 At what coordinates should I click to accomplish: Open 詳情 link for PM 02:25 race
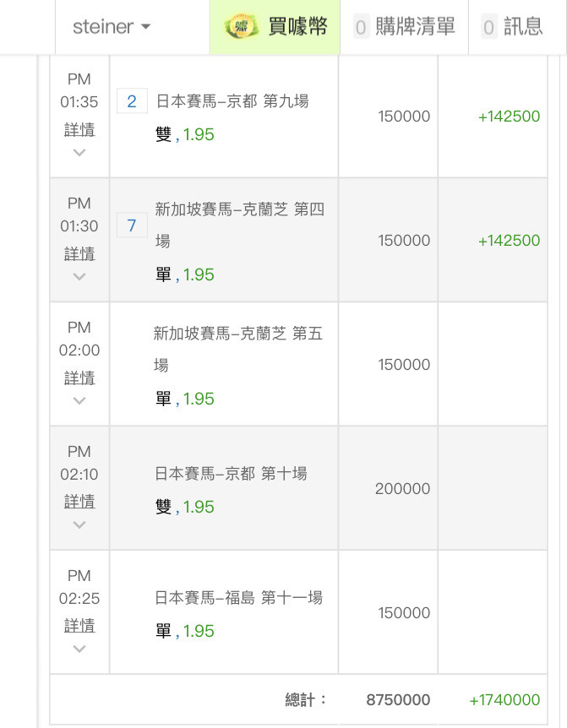pyautogui.click(x=79, y=626)
